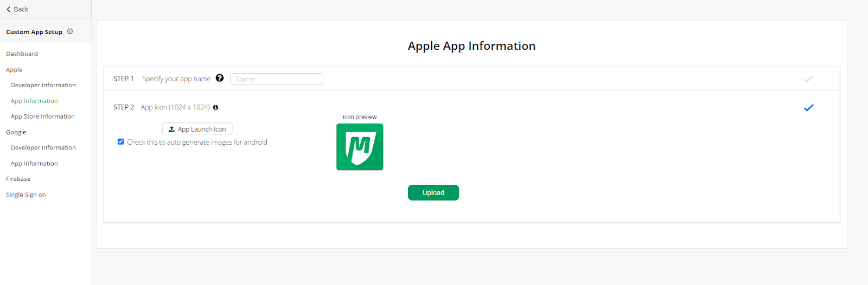Uncheck auto generate images for android
868x285 pixels.
click(120, 142)
